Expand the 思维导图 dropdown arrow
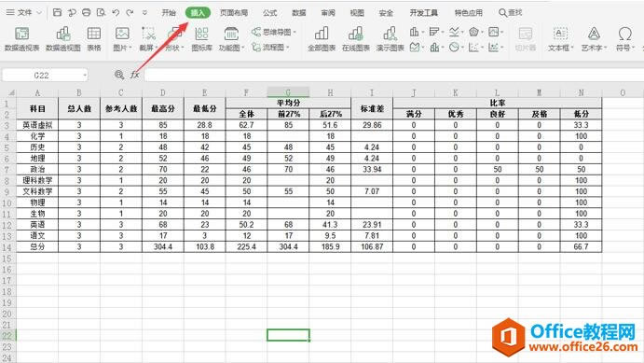The image size is (644, 363). coord(295,32)
